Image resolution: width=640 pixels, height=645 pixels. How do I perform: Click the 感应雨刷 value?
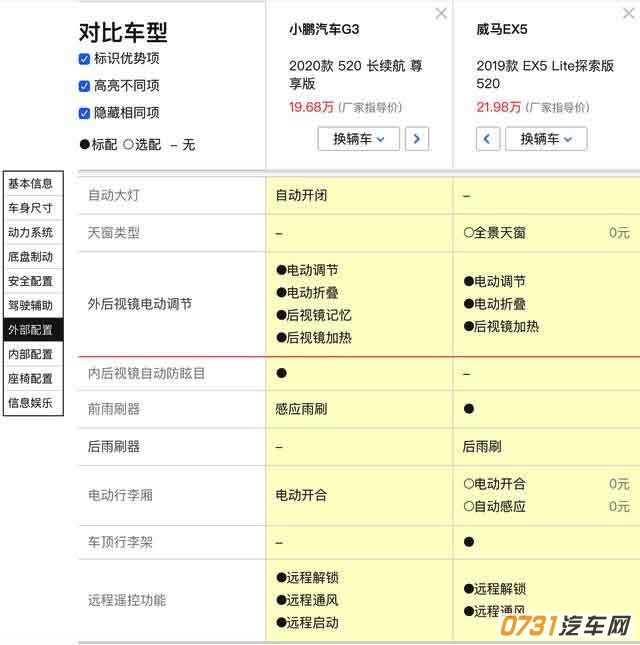301,409
